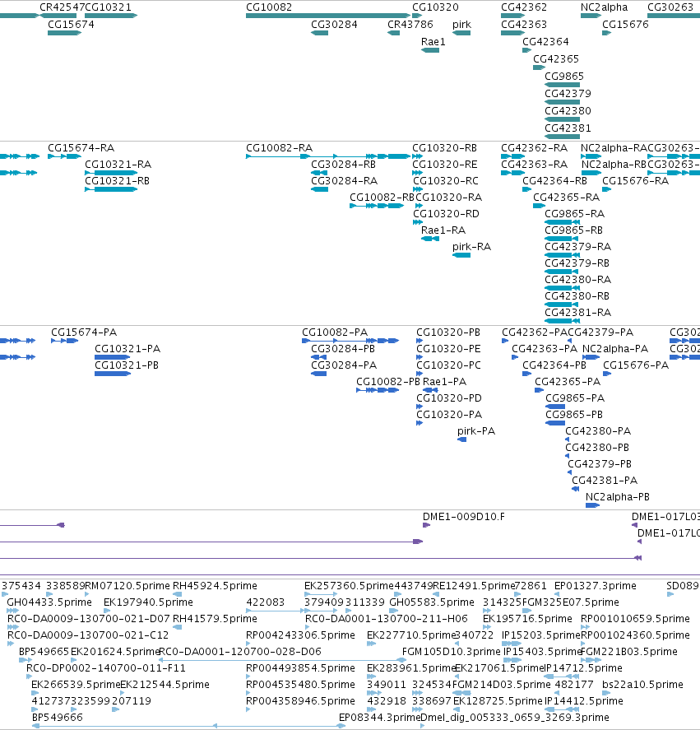Open the RP001010659.5prime label
700x730 pixels.
coord(635,619)
